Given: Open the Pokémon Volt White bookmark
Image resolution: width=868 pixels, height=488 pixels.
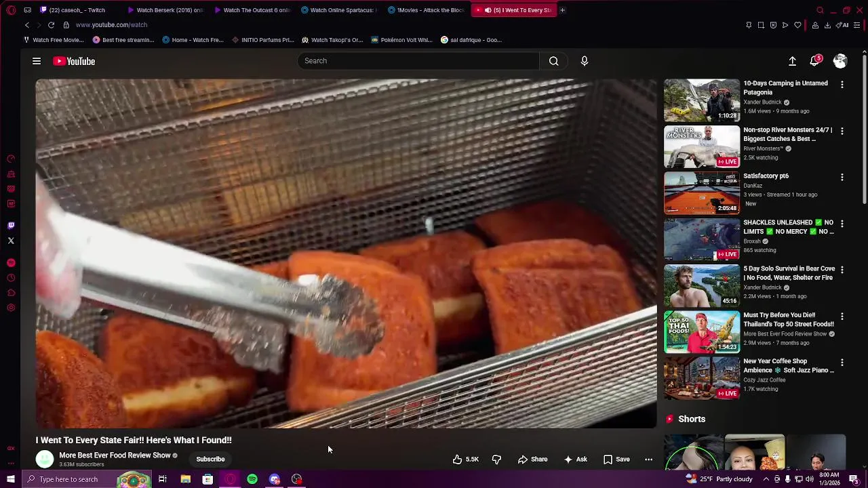Looking at the screenshot, I should pyautogui.click(x=401, y=40).
